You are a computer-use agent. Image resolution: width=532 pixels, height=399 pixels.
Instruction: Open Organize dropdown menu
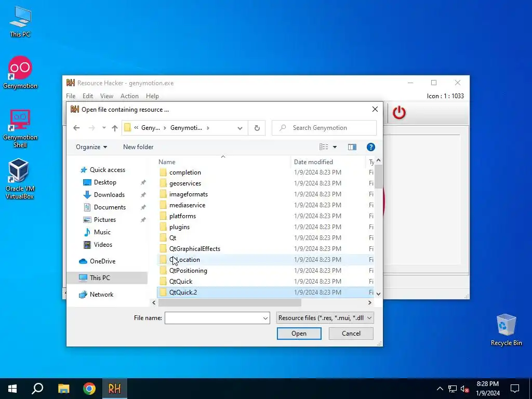[x=91, y=147]
